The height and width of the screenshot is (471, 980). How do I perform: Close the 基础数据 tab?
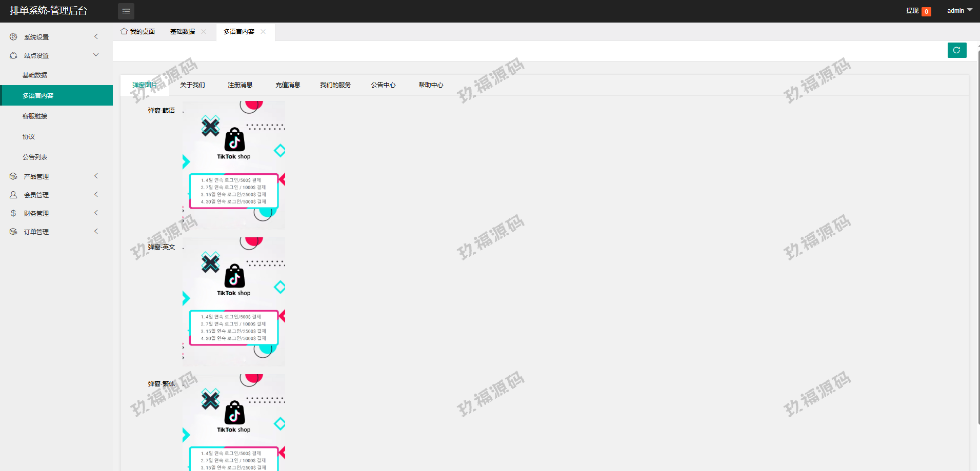coord(204,32)
